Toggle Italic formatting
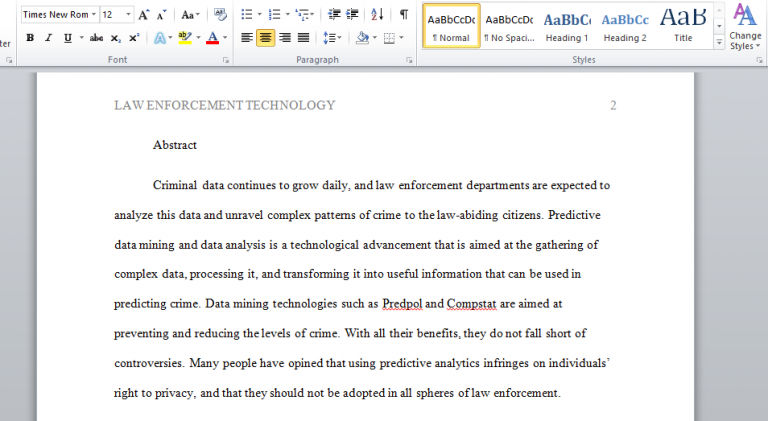This screenshot has width=768, height=421. [49, 38]
